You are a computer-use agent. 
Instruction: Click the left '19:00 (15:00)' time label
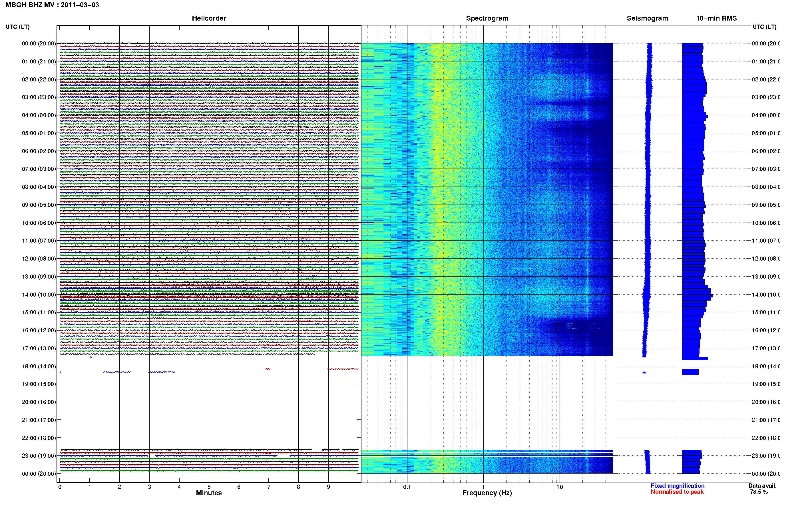point(39,384)
